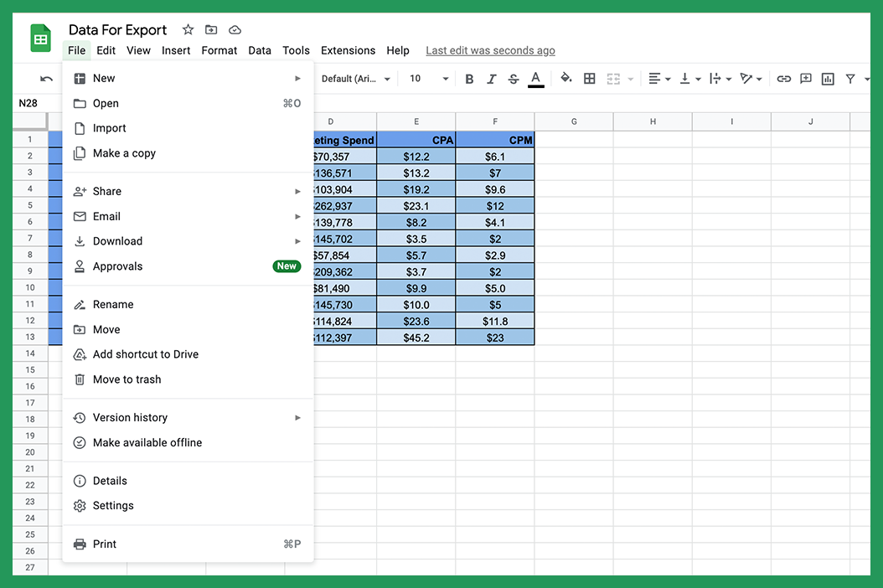Select the Create a filter icon
The image size is (883, 588).
pos(849,78)
